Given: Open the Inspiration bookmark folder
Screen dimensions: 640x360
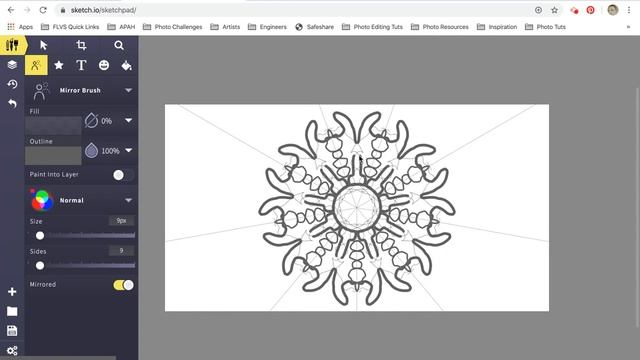Looking at the screenshot, I should point(497,27).
